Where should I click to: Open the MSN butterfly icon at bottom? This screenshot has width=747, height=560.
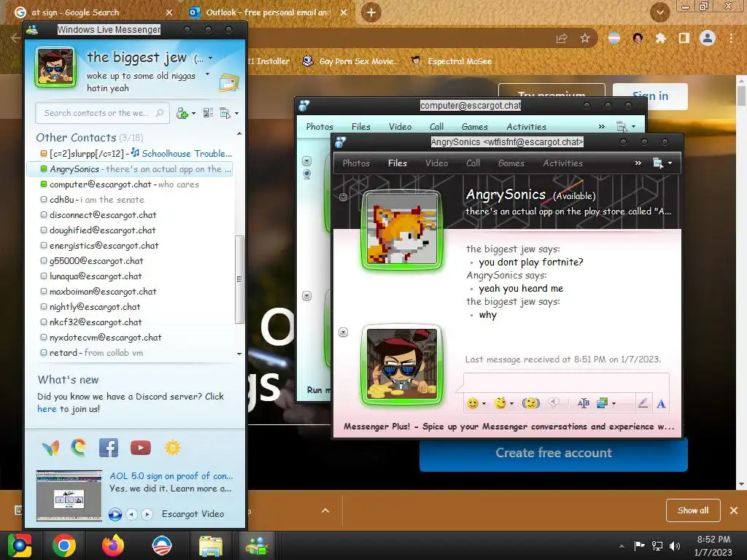[x=50, y=448]
